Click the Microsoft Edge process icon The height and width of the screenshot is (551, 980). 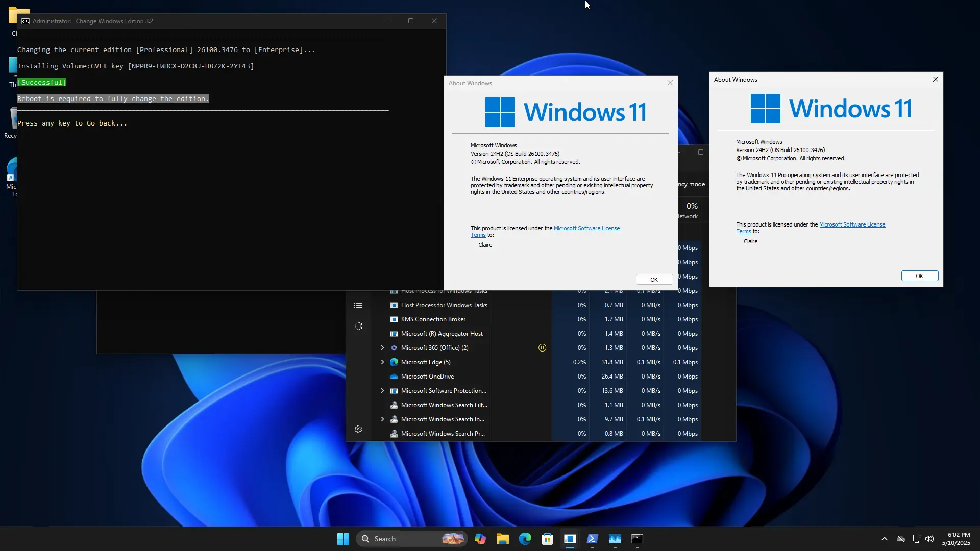pyautogui.click(x=394, y=362)
